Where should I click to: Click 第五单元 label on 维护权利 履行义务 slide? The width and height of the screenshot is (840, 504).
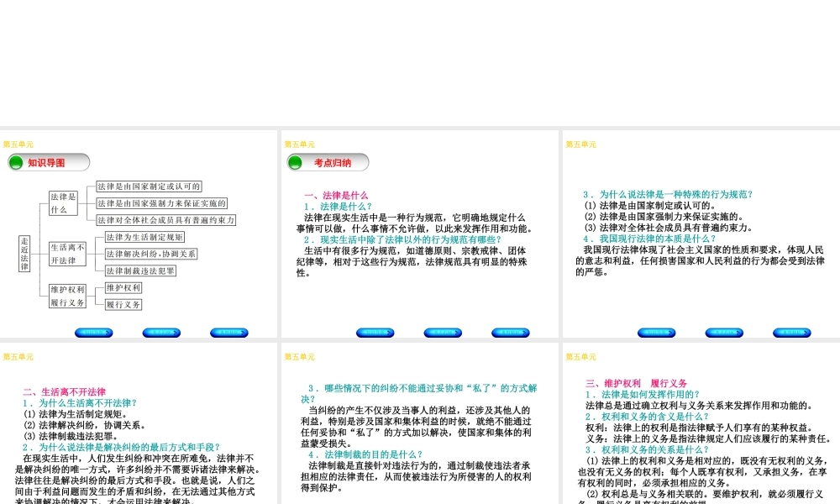580,357
